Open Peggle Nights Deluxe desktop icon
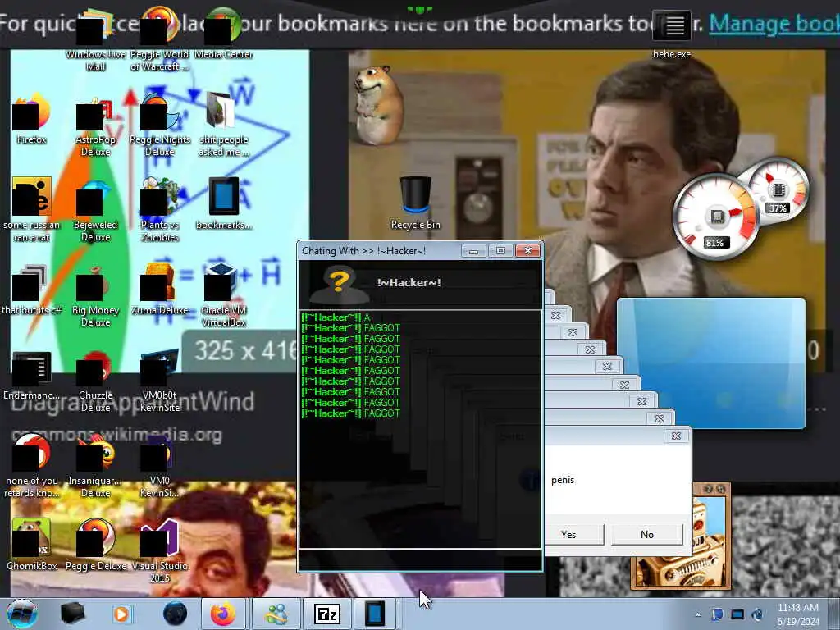840x630 pixels. coord(160,126)
